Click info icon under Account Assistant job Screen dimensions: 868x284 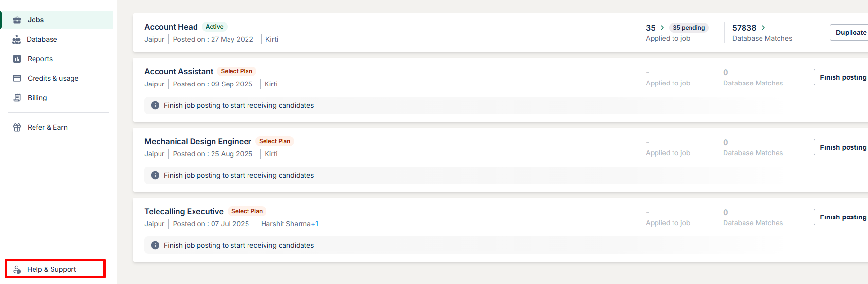[x=155, y=105]
